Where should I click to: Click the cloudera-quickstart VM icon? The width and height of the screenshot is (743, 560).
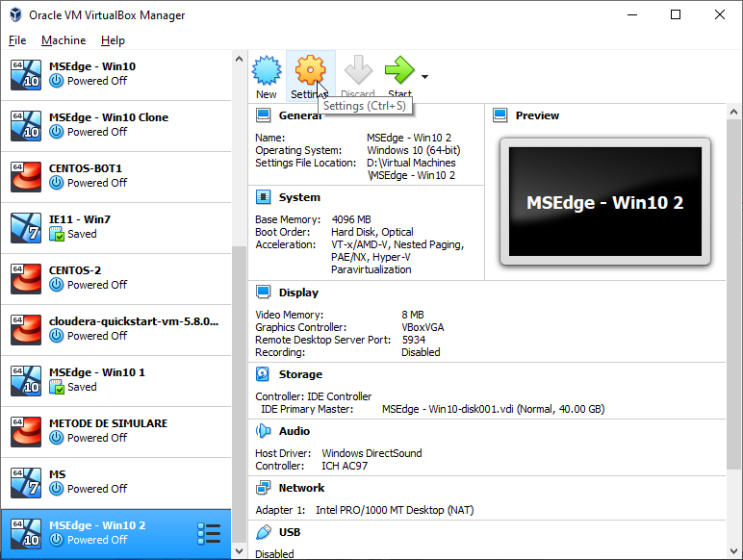point(25,328)
